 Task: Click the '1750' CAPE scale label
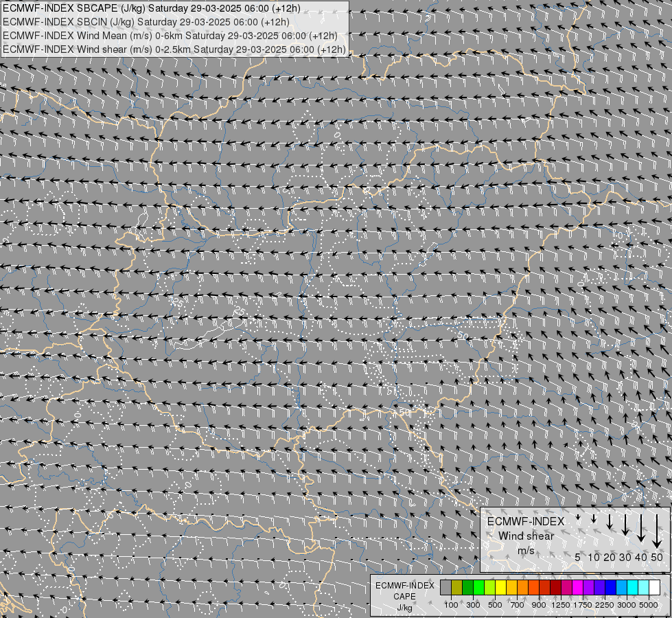583,605
